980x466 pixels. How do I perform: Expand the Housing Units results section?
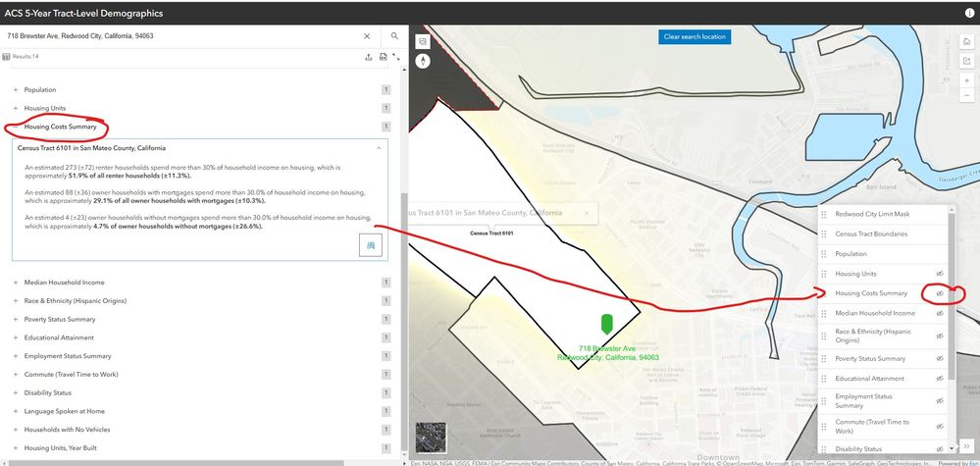pyautogui.click(x=16, y=108)
